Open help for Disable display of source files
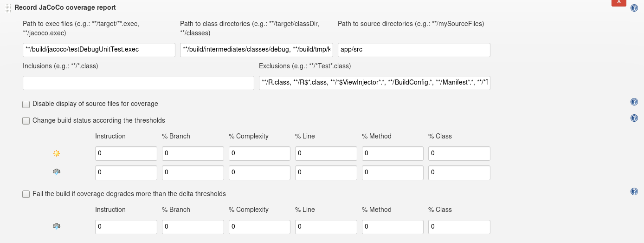 634,102
